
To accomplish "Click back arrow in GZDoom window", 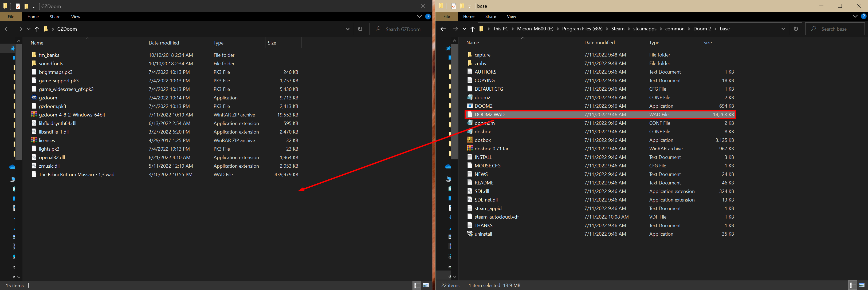I will (x=7, y=29).
